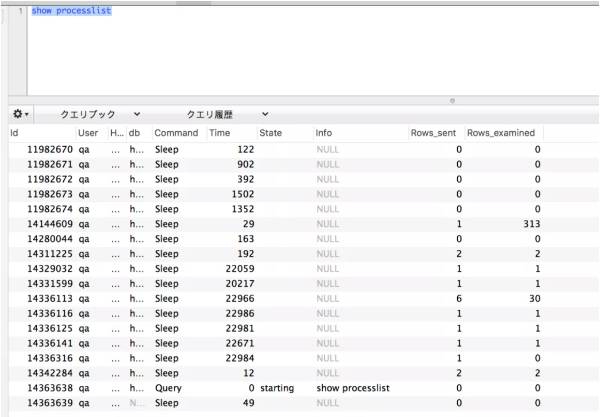The width and height of the screenshot is (600, 417).
Task: Select Id cell 14336316
Action: tap(50, 358)
